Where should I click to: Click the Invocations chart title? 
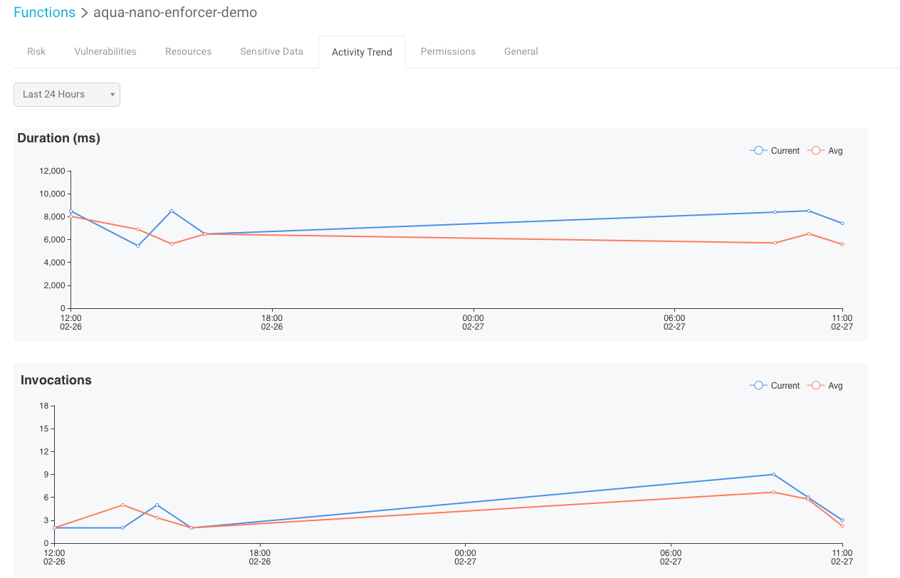click(x=56, y=380)
